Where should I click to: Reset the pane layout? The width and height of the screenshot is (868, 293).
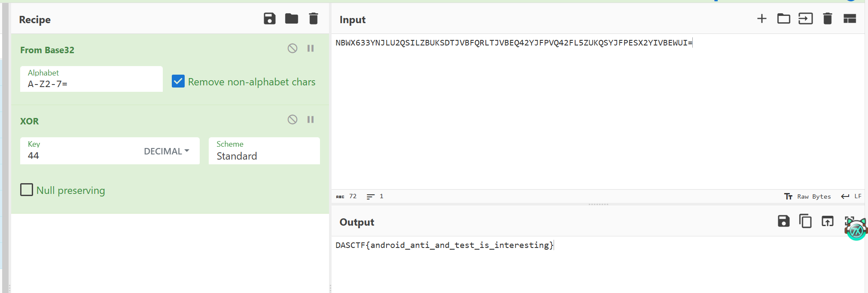[x=850, y=19]
